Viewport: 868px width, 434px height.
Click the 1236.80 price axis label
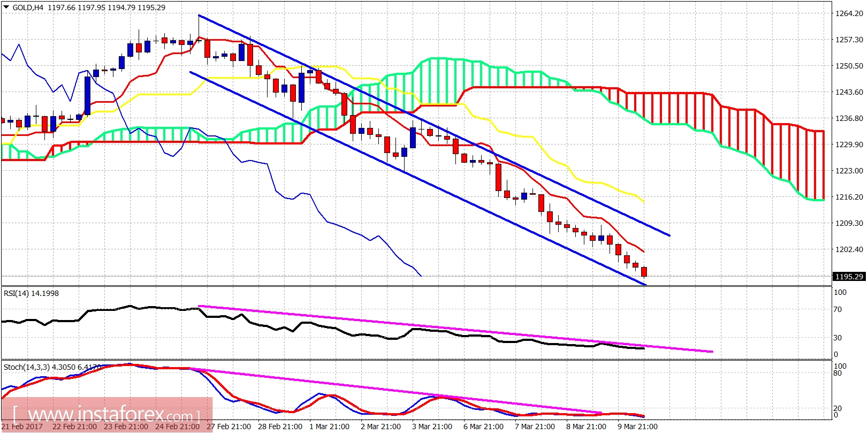tap(849, 118)
